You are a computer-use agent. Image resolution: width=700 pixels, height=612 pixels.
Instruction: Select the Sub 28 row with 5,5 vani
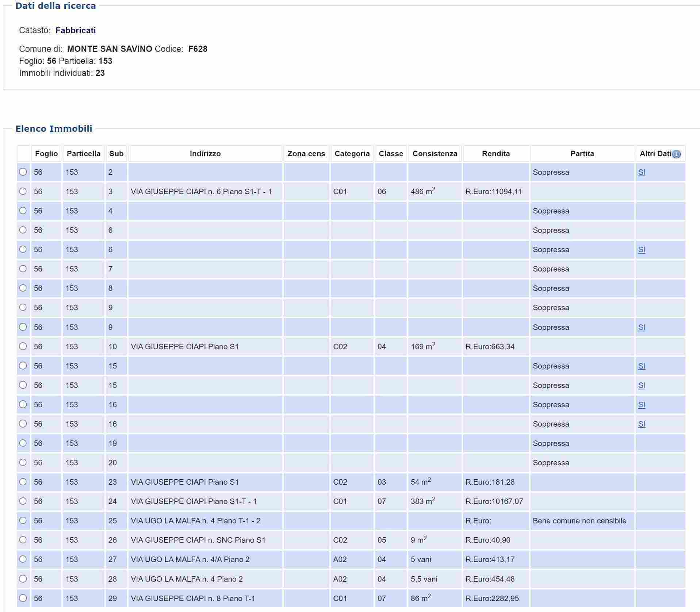tap(23, 579)
